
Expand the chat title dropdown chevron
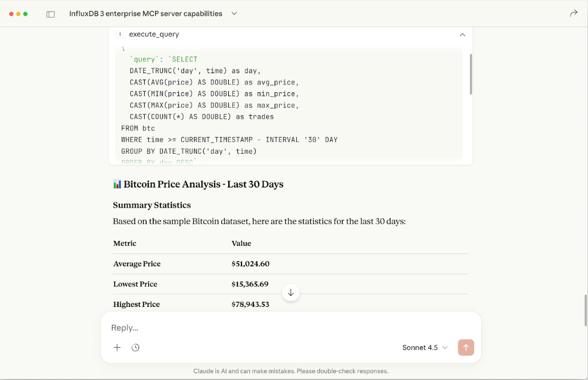click(234, 14)
